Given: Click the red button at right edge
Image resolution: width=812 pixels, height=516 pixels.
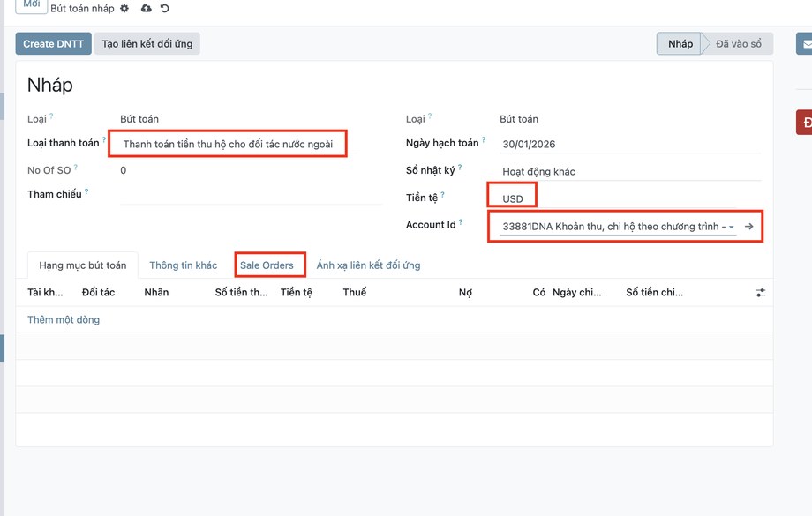Looking at the screenshot, I should click(804, 123).
